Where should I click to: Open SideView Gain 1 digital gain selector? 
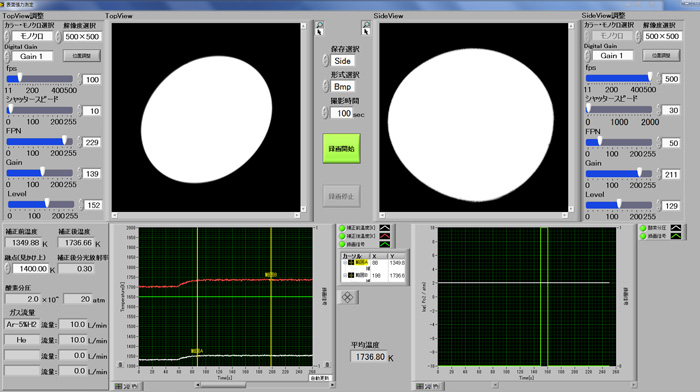[x=612, y=55]
